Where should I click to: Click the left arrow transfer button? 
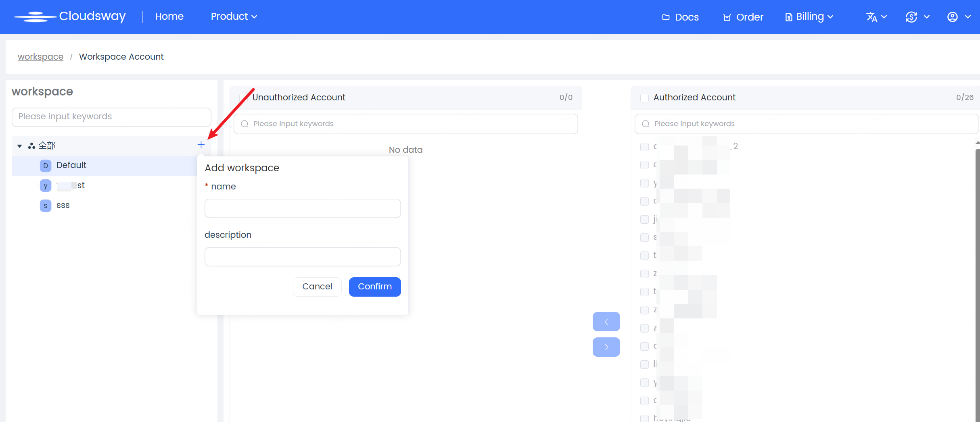606,322
